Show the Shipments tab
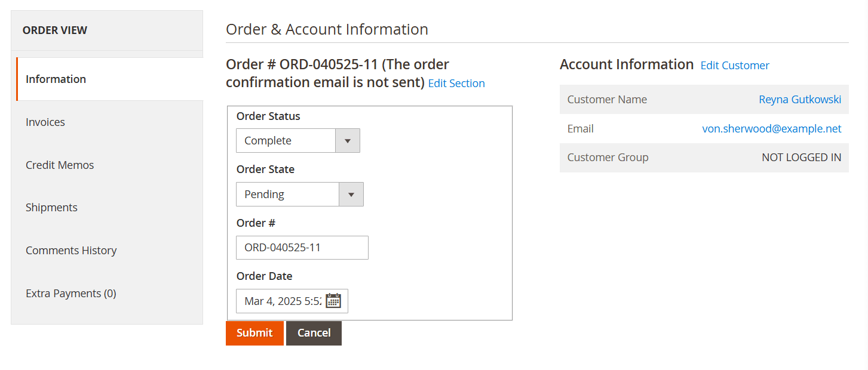The width and height of the screenshot is (868, 370). pos(51,208)
